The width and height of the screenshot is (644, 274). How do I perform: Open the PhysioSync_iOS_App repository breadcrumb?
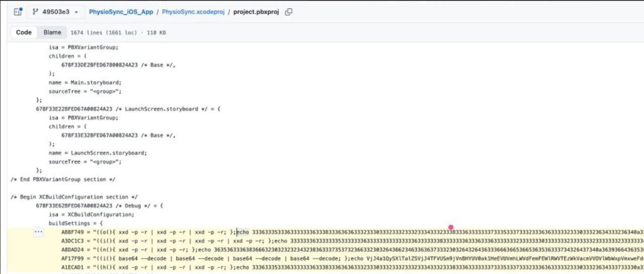pyautogui.click(x=121, y=12)
